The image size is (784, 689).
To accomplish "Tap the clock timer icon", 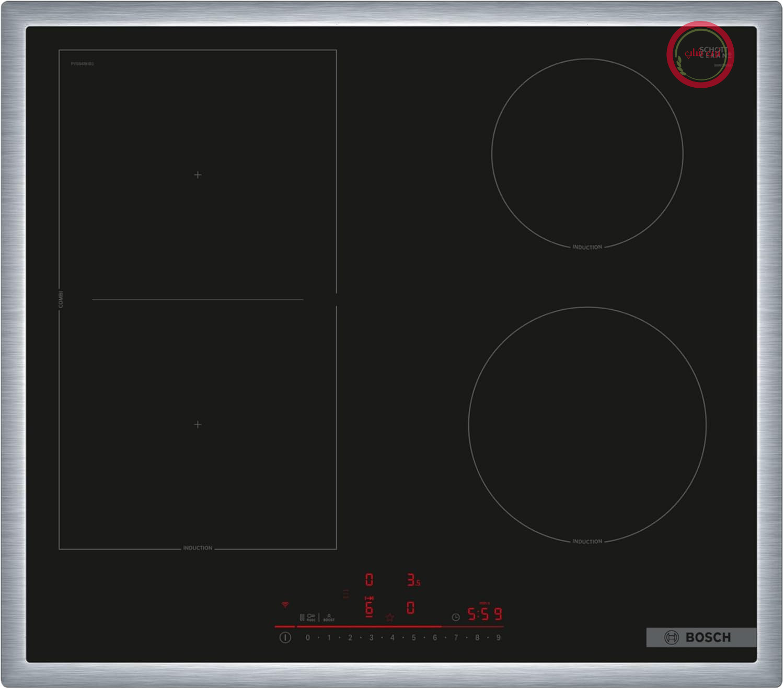I will (456, 617).
